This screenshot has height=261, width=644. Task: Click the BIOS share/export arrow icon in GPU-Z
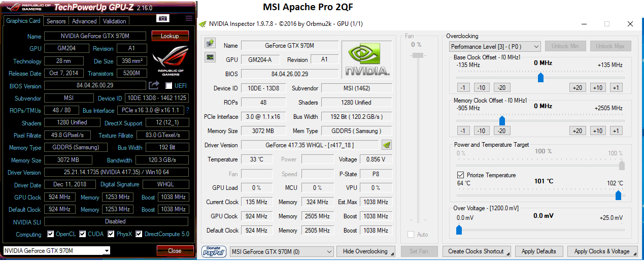pos(154,85)
